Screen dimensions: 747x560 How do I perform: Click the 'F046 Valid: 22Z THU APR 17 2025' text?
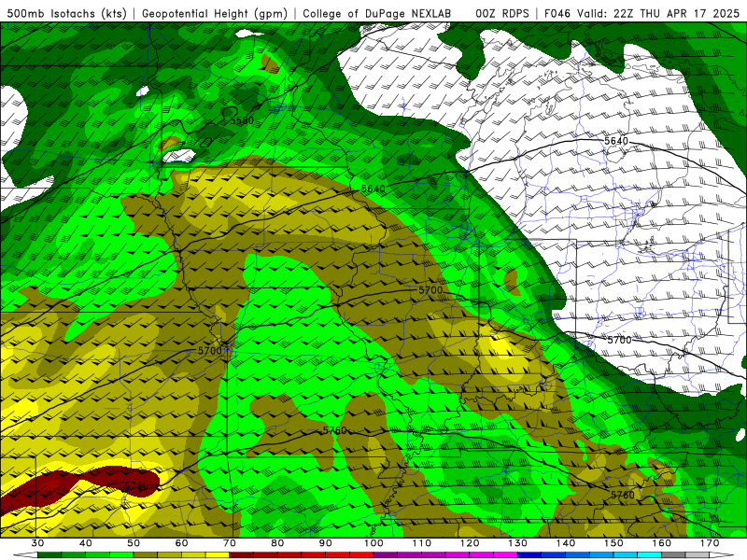[642, 14]
